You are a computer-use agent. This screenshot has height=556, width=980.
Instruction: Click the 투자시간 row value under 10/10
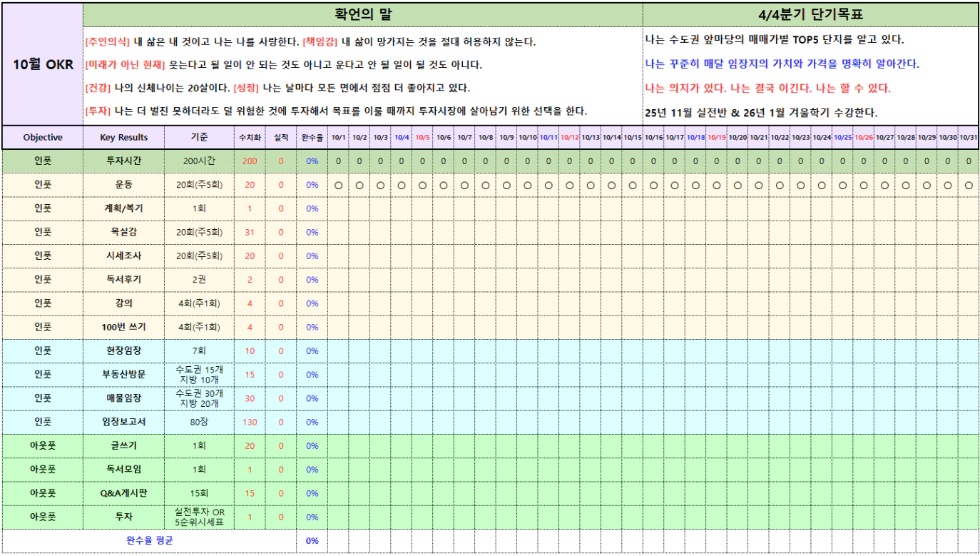[x=528, y=161]
